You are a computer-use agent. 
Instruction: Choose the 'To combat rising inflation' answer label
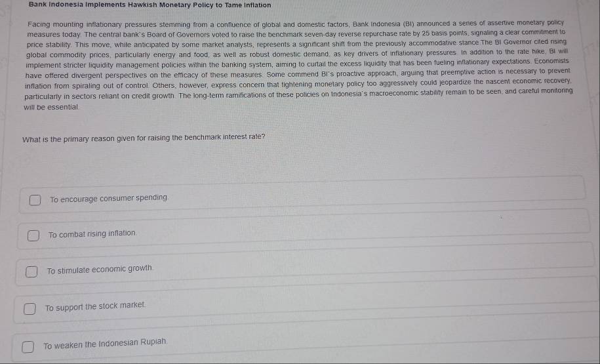tap(92, 234)
